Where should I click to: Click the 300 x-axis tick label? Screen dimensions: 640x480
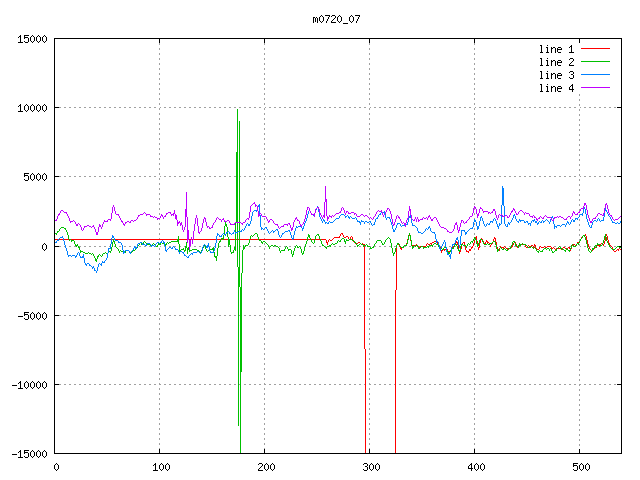(370, 466)
